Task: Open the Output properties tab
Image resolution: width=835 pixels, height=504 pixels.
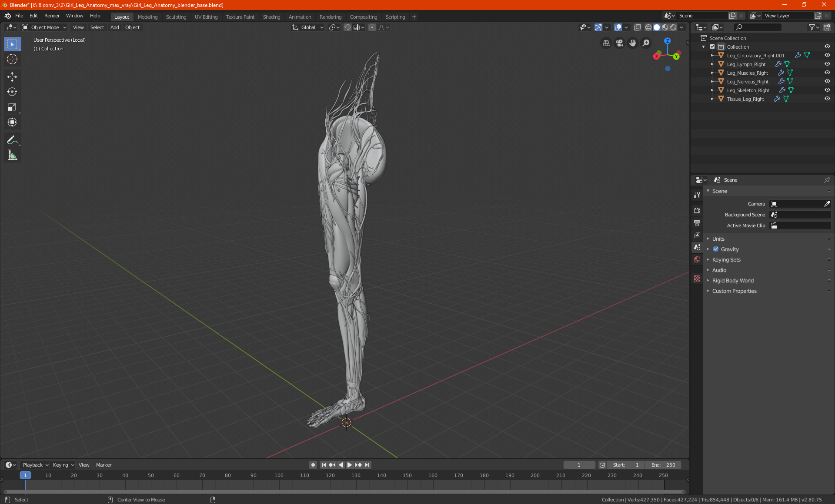Action: (x=697, y=223)
